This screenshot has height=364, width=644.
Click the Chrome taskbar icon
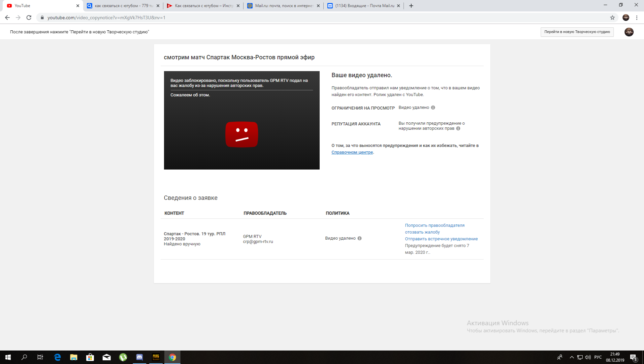(172, 357)
